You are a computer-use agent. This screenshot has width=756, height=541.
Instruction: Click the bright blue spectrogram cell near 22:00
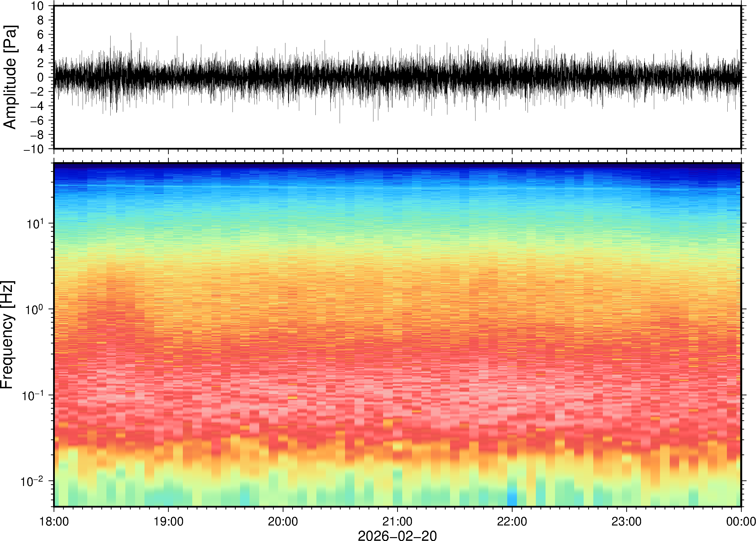[x=512, y=500]
